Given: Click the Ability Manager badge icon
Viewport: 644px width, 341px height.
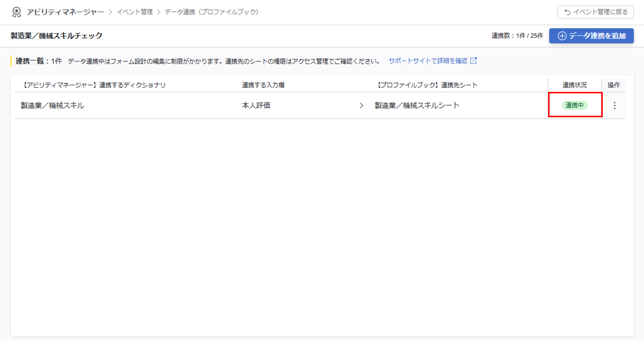Looking at the screenshot, I should [x=17, y=12].
